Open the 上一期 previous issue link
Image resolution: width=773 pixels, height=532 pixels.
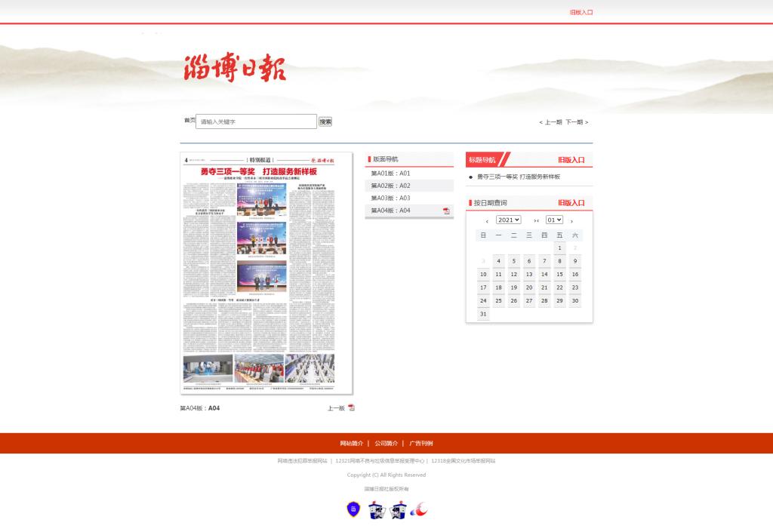(551, 122)
